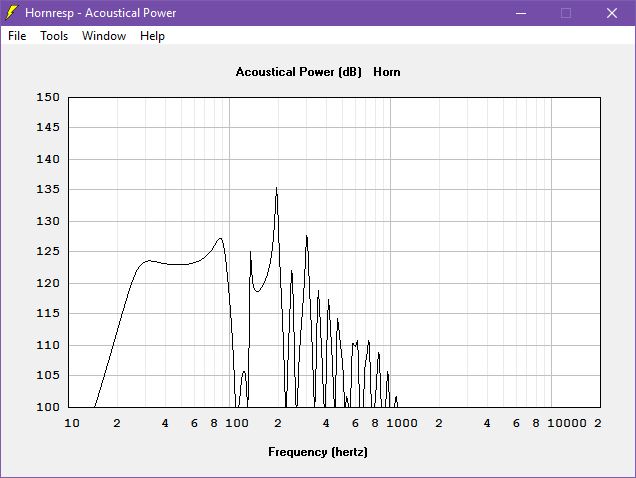The height and width of the screenshot is (478, 636).
Task: Click the 135 value on dB axis
Action: click(48, 189)
